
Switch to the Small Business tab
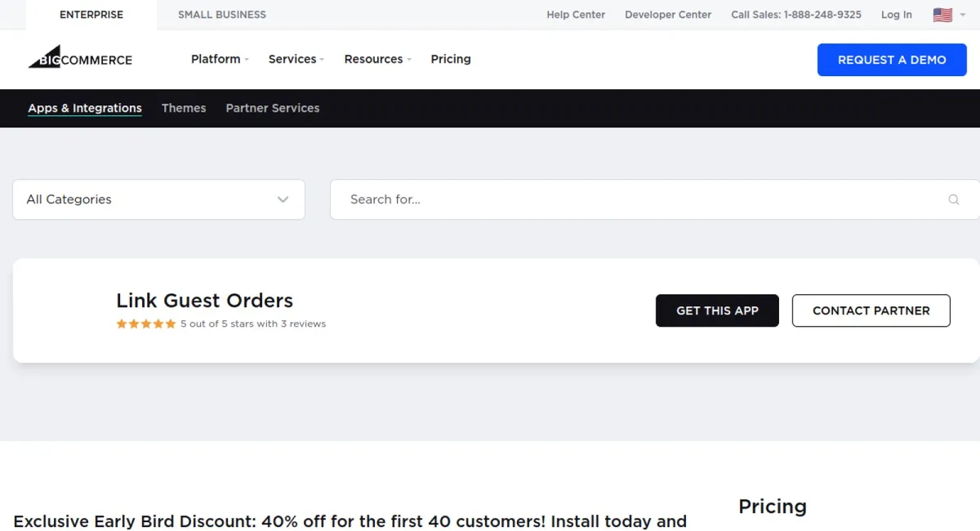click(x=222, y=15)
